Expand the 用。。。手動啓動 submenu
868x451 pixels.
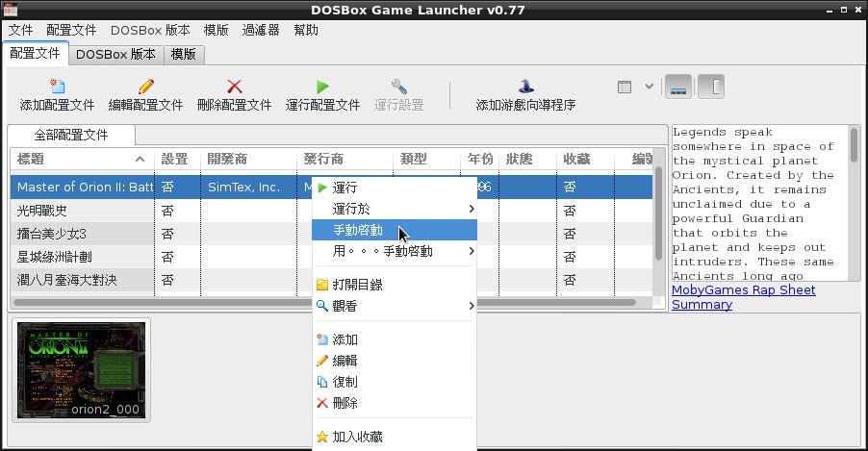395,251
